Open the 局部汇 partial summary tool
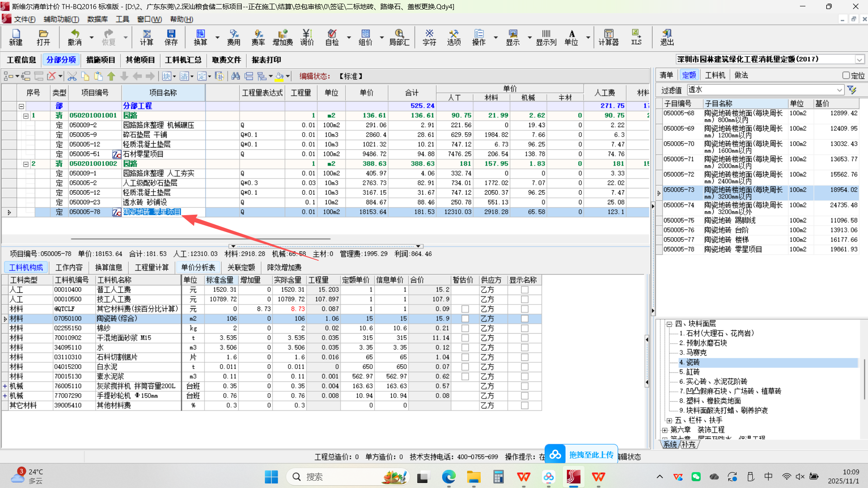 point(399,37)
